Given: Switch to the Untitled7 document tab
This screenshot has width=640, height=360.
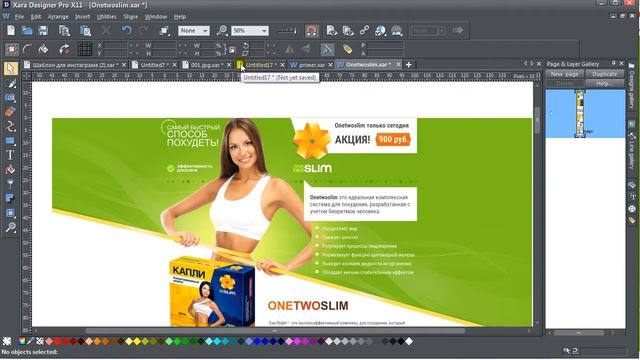Looking at the screenshot, I should (x=153, y=64).
